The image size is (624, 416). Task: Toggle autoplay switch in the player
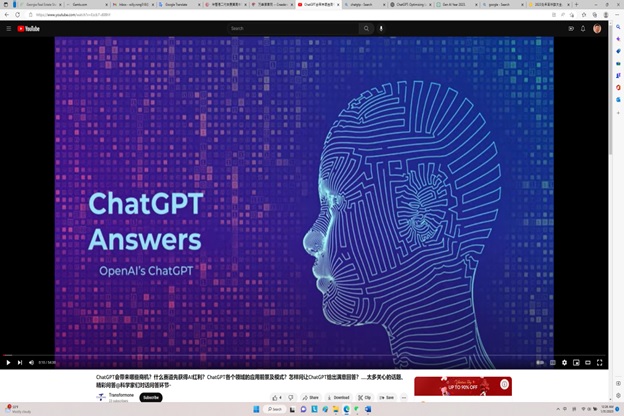[x=540, y=363]
